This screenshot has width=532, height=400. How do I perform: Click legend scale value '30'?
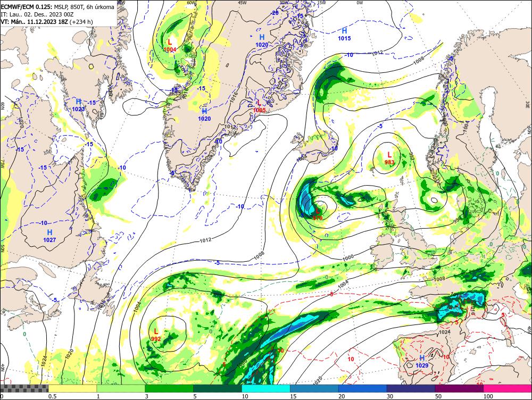coord(390,396)
